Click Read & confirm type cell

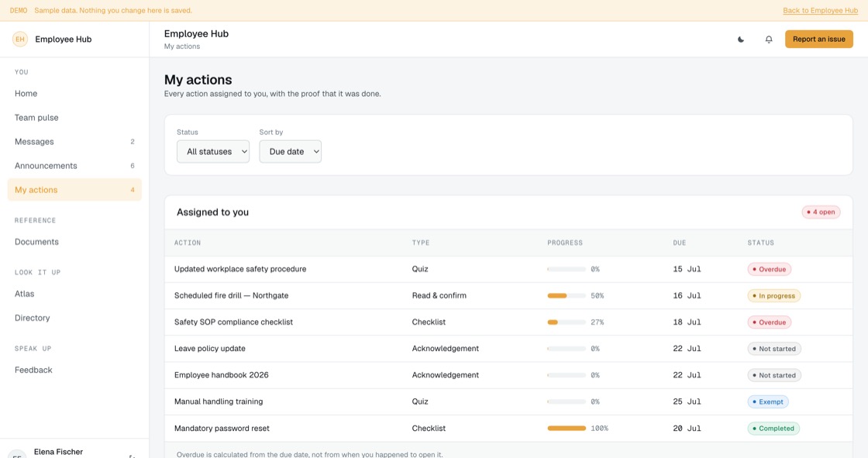[439, 296]
